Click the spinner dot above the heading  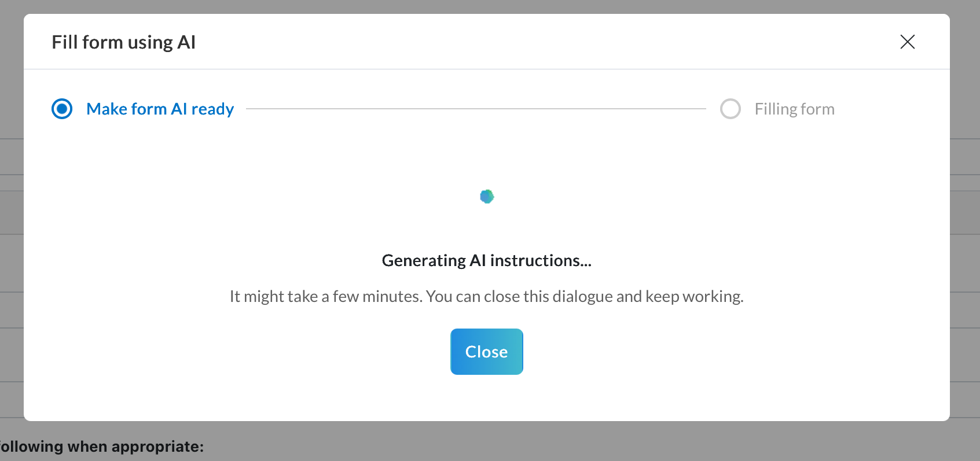point(486,197)
